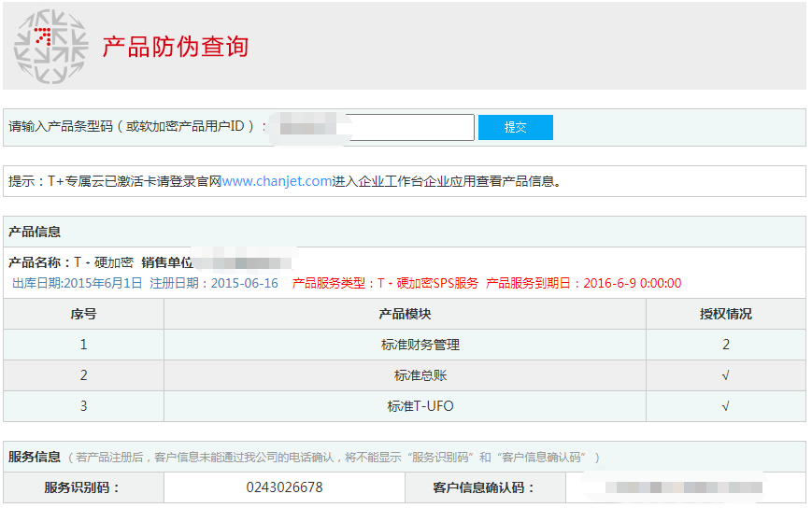Click the 销售单位 label

pos(166,262)
